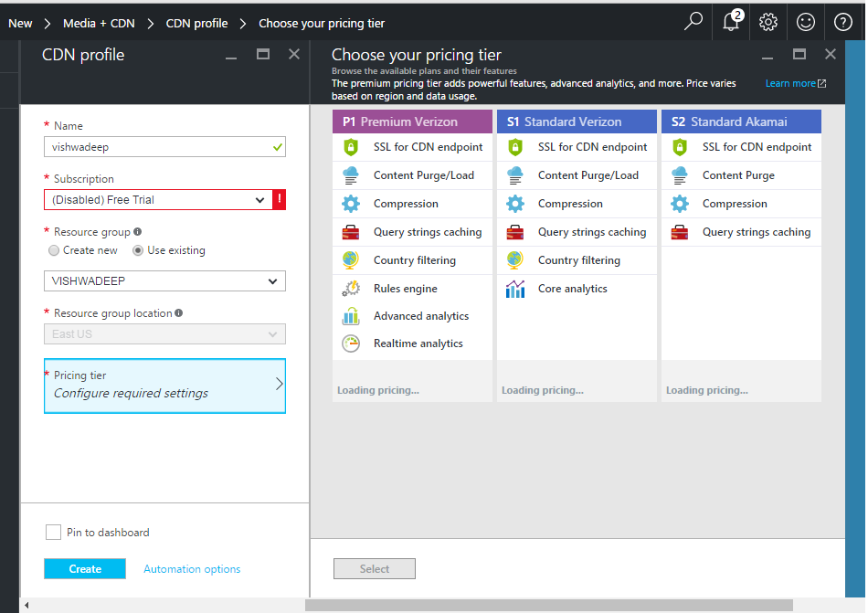Click SSL shield icon in Standard Akamai
This screenshot has height=613, width=868.
point(680,147)
